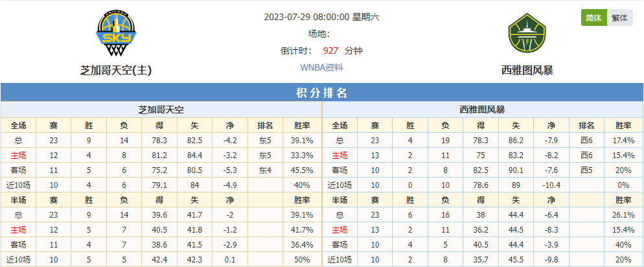Click Chicago's away win rate 45.5%
This screenshot has width=644, height=267.
point(302,170)
